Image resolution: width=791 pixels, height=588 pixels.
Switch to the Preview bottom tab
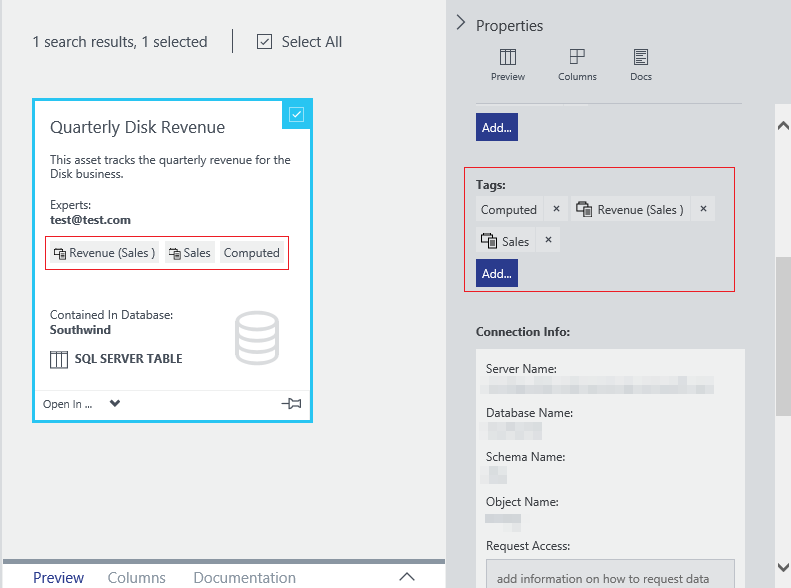tap(59, 577)
